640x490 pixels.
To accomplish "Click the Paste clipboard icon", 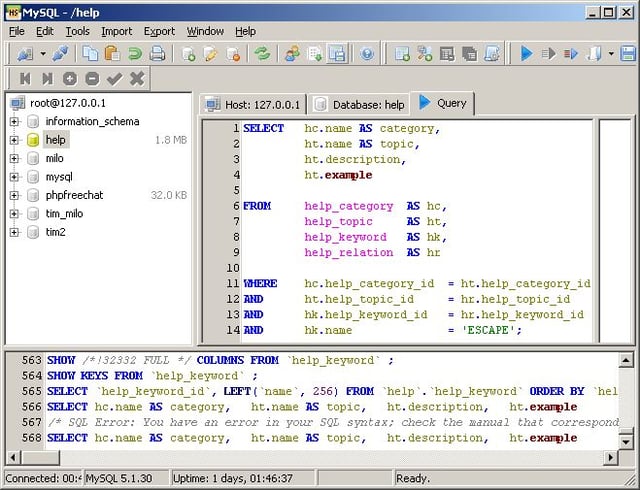I will click(112, 53).
